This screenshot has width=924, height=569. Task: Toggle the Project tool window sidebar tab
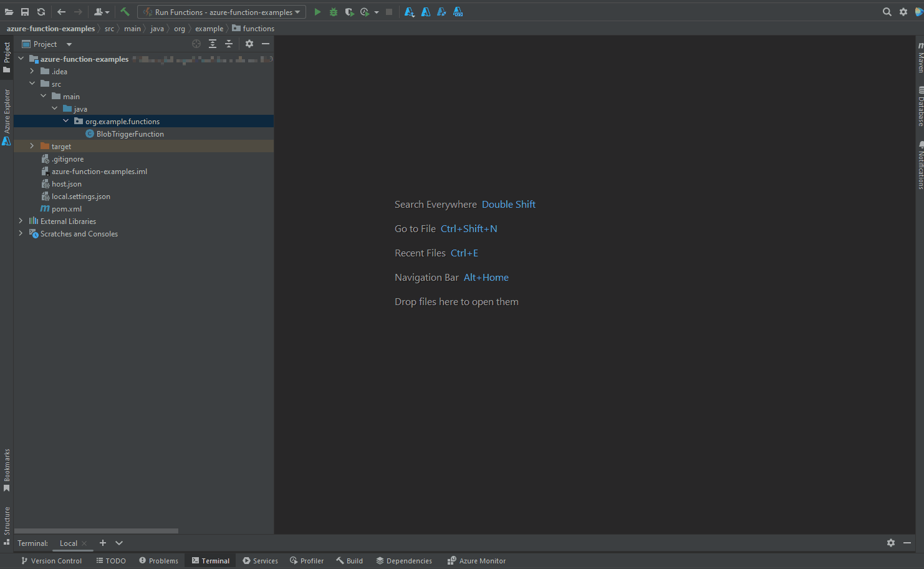click(x=7, y=57)
